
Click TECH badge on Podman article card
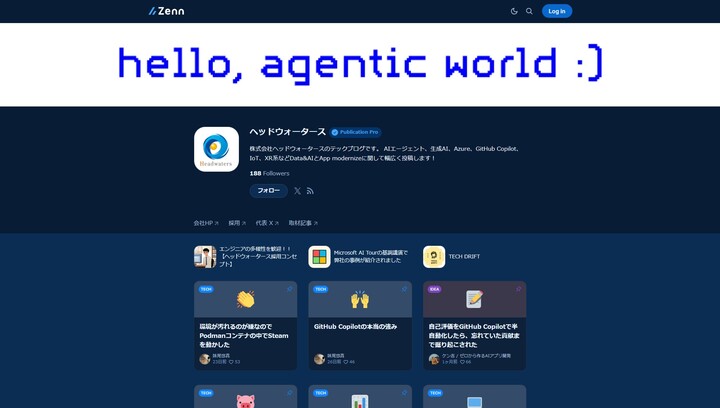(x=206, y=289)
